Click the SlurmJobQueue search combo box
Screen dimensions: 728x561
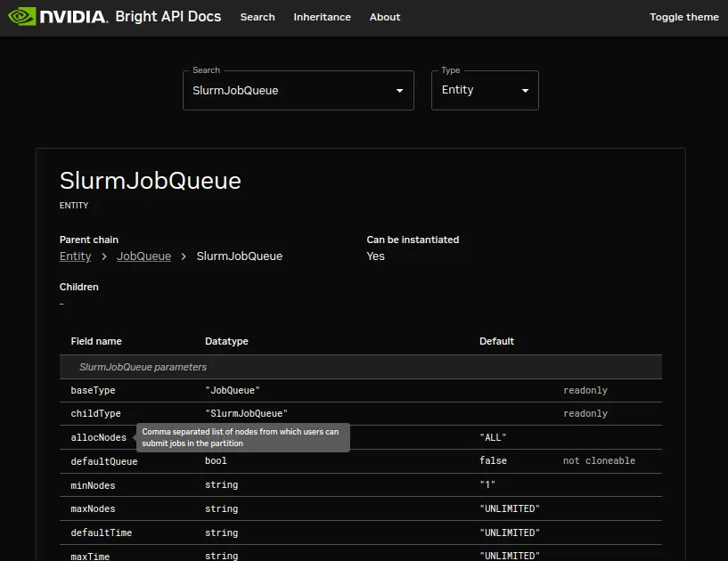(299, 91)
